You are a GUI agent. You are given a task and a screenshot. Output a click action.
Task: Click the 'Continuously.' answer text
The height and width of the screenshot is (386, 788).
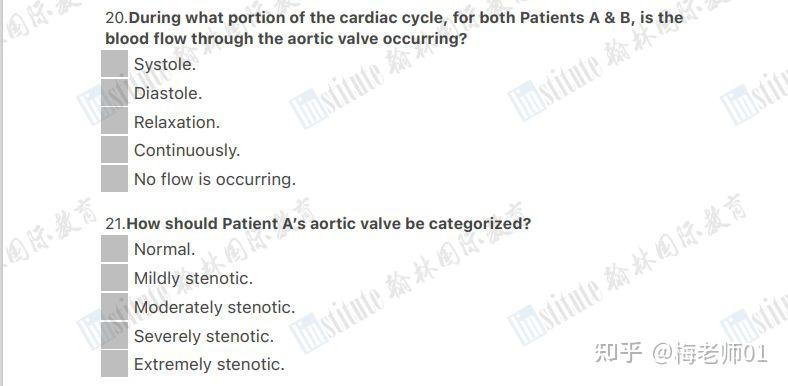[187, 151]
